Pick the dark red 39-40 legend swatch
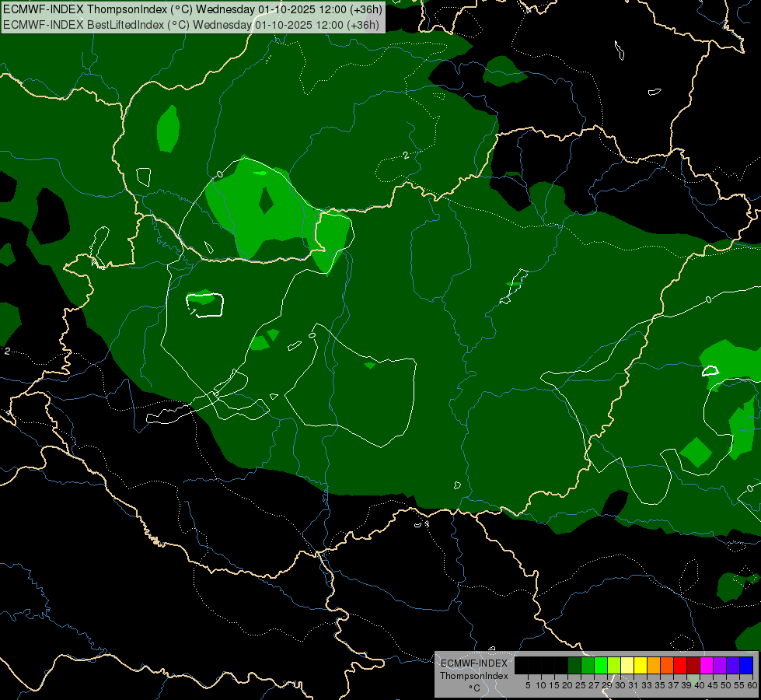 pyautogui.click(x=693, y=665)
